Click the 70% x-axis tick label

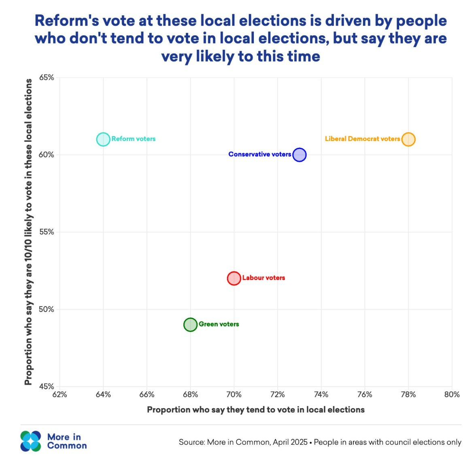[234, 394]
